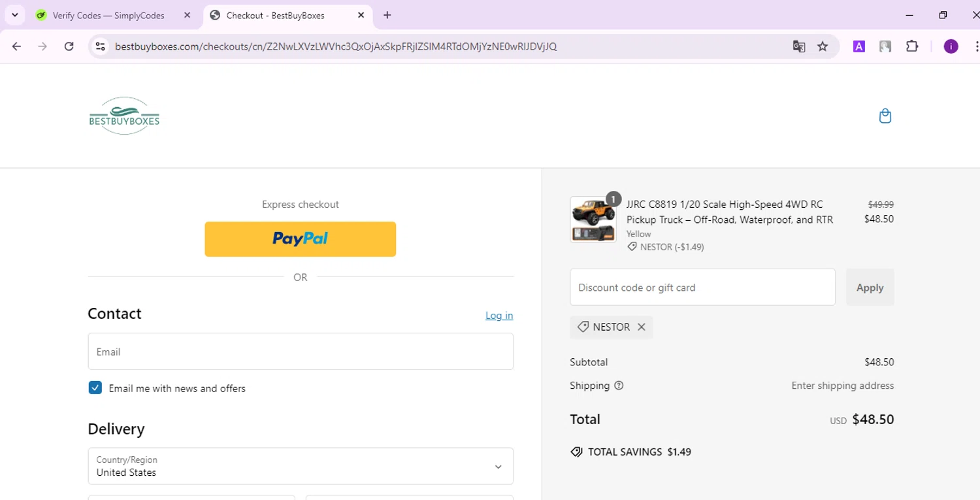
Task: Click the translate page icon
Action: tap(798, 46)
